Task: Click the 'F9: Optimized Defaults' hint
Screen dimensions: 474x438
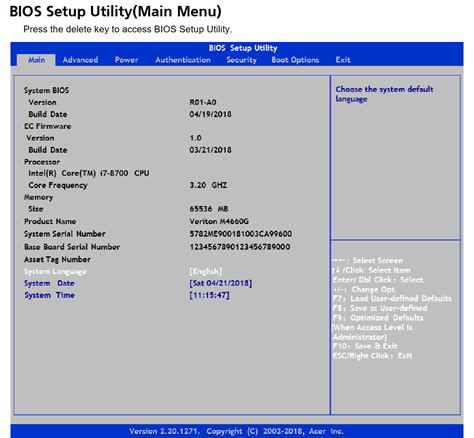Action: [x=378, y=318]
